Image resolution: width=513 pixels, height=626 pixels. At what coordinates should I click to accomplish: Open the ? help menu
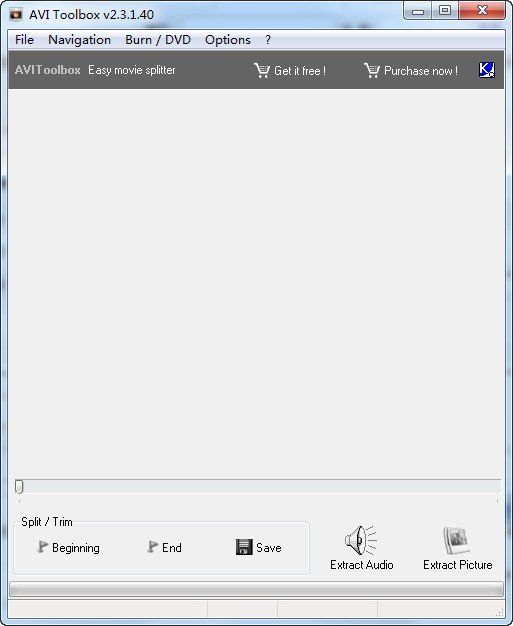(268, 40)
